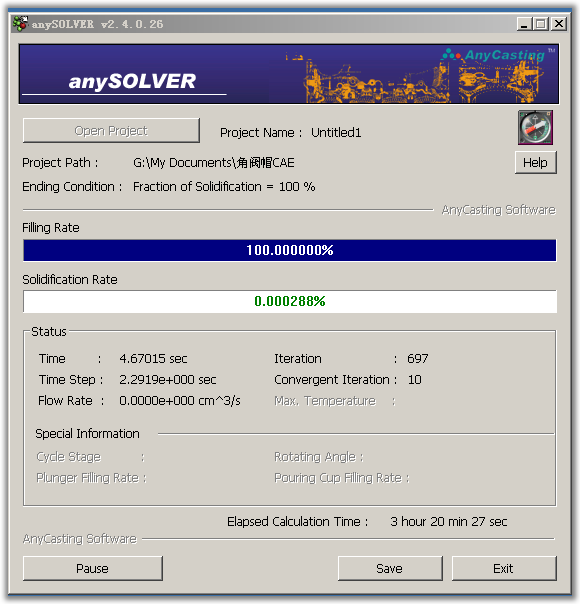Click the Open Project button
This screenshot has width=580, height=604.
click(111, 131)
